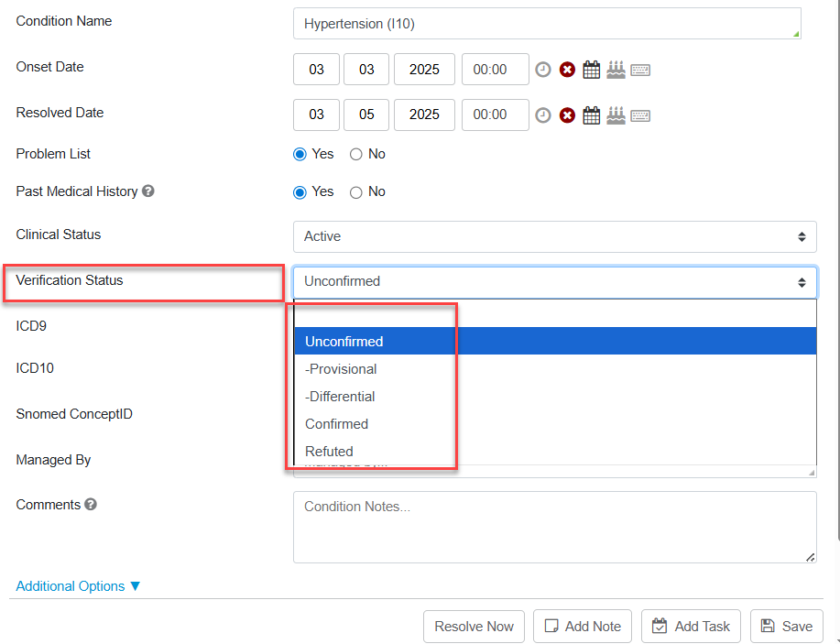Click the keyboard icon in Resolved Date row
Viewport: 840px width, 644px height.
640,115
